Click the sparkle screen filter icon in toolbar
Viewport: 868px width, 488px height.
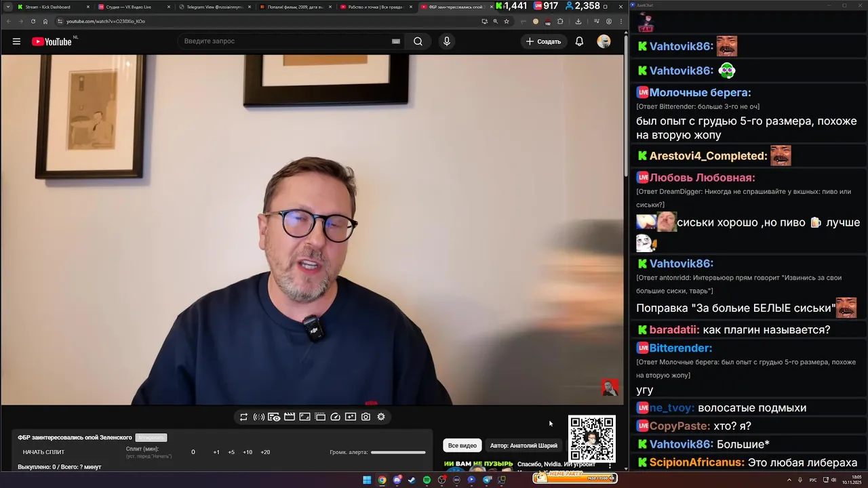coord(351,417)
